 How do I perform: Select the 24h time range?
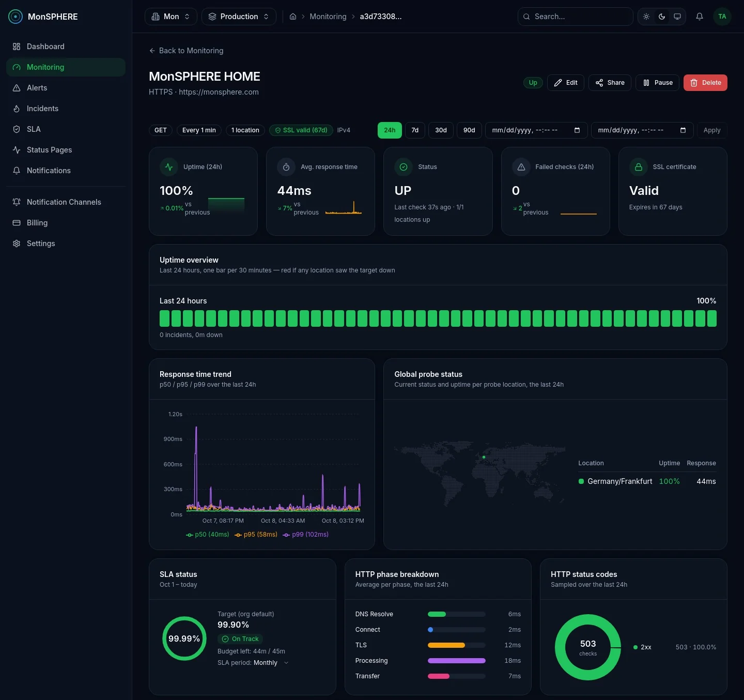point(390,130)
